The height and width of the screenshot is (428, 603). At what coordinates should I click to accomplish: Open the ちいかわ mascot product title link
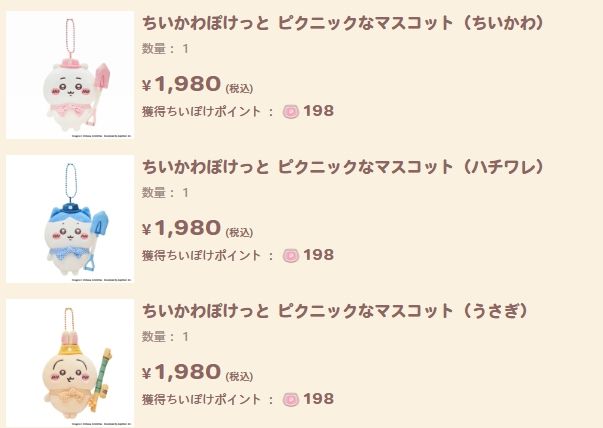pos(343,23)
